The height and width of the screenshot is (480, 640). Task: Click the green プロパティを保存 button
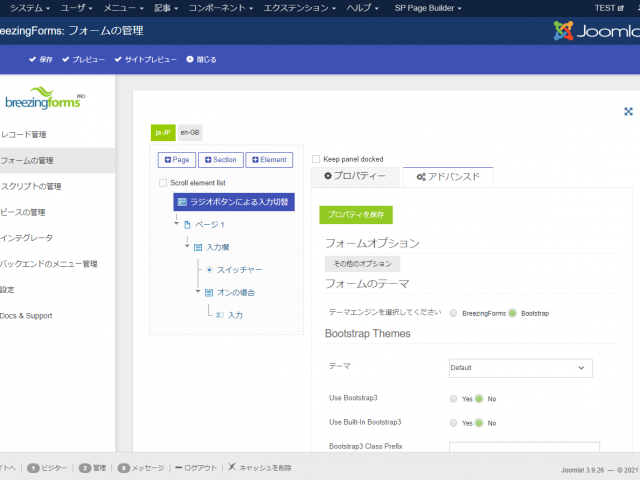[x=356, y=215]
